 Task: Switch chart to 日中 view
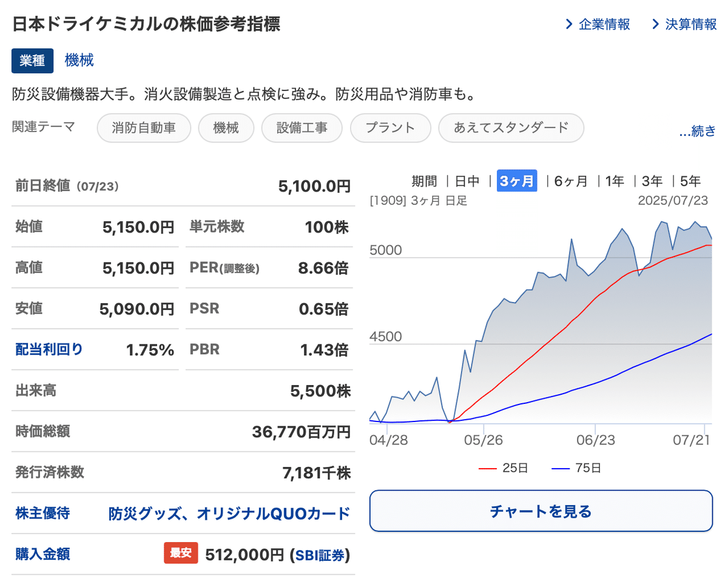(x=467, y=181)
